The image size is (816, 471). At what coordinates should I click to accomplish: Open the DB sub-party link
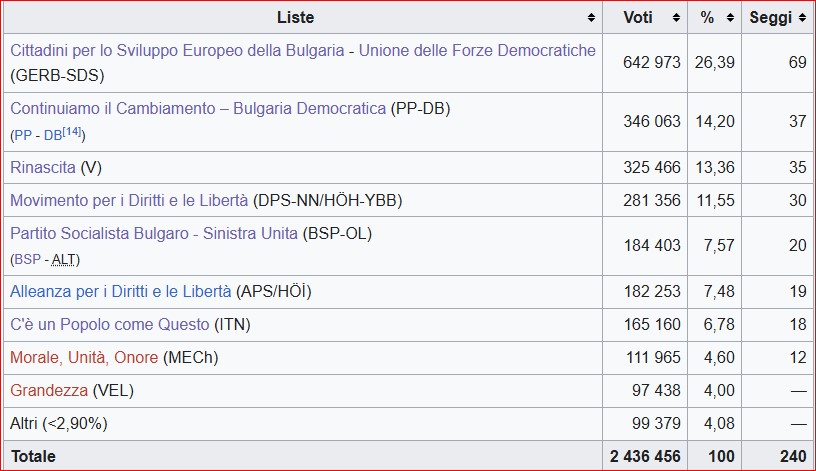[52, 135]
